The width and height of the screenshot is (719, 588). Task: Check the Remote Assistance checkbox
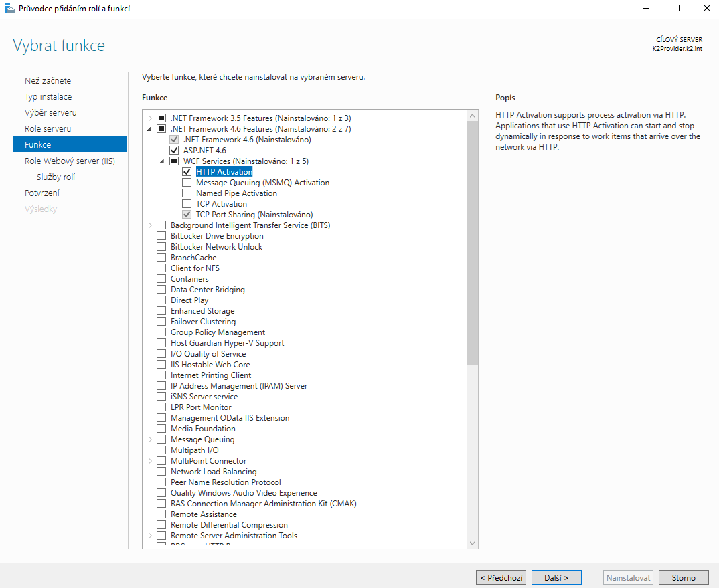point(161,514)
